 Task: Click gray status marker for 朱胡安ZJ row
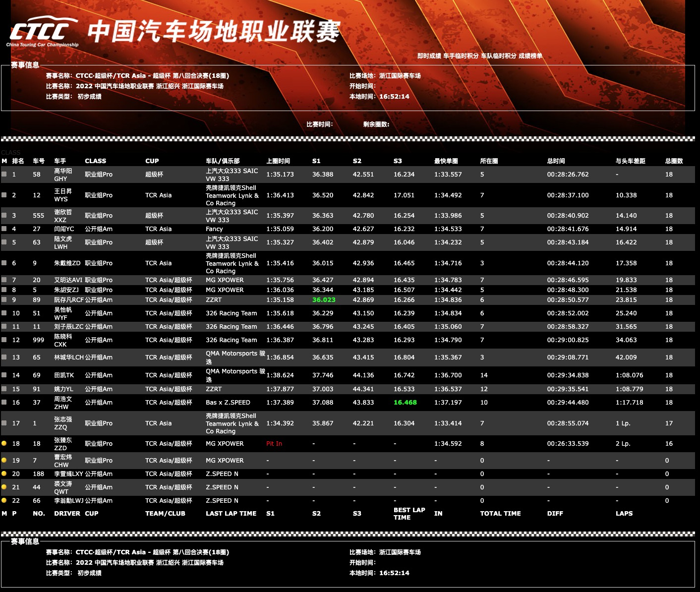click(4, 290)
